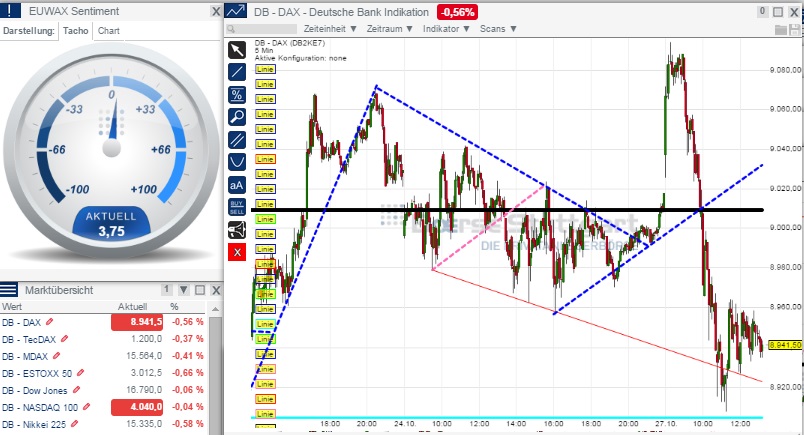This screenshot has width=804, height=435.
Task: Click the market list scrollbar up arrow
Action: (x=215, y=309)
